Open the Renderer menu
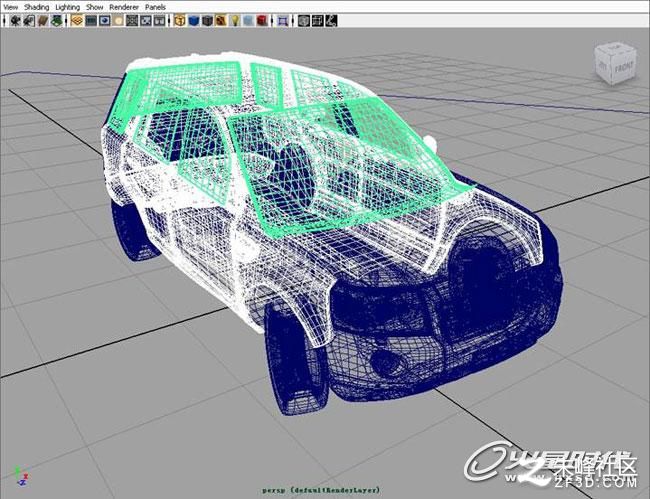 124,7
